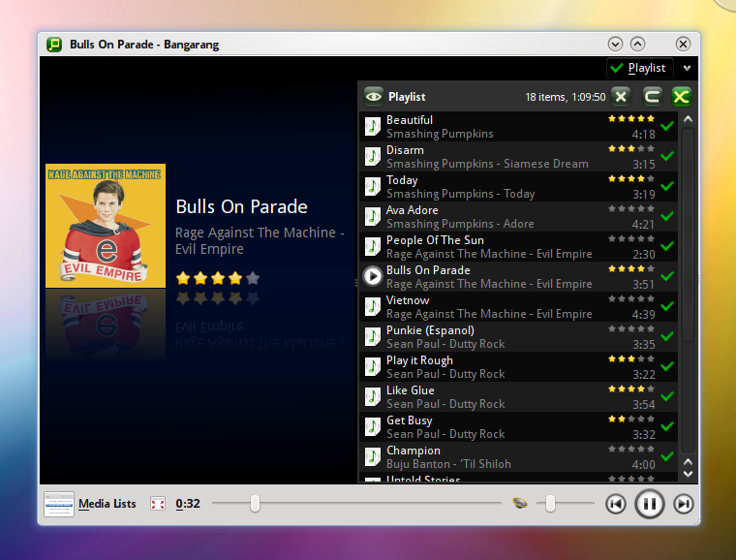Enter full screen with the red arrows icon
The height and width of the screenshot is (560, 736).
coord(158,504)
